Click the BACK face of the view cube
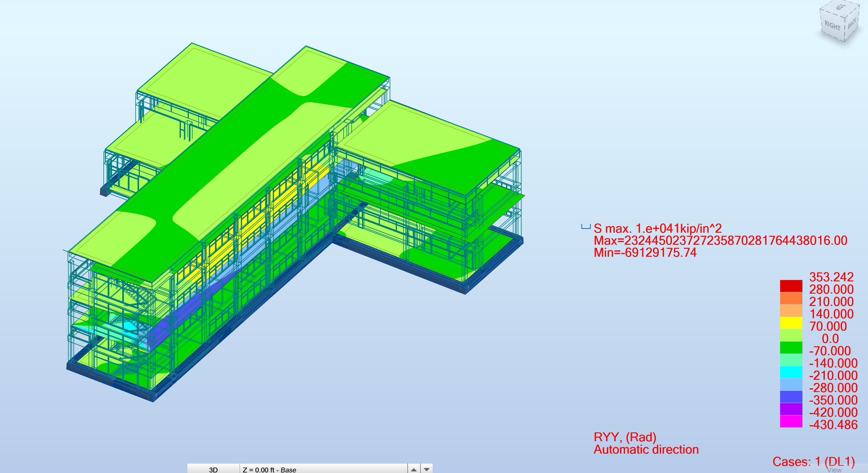Viewport: 868px width, 473px height. pos(852,23)
